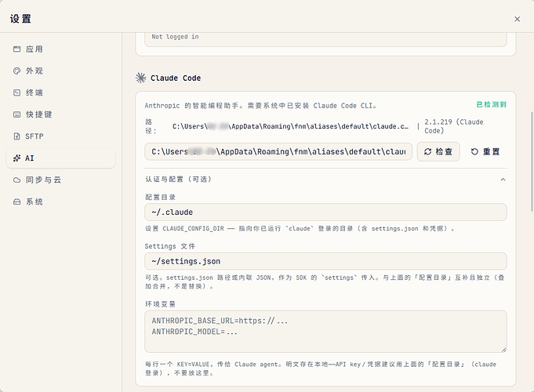This screenshot has height=392, width=534.
Task: Click the 环境变量 label
Action: pyautogui.click(x=161, y=304)
